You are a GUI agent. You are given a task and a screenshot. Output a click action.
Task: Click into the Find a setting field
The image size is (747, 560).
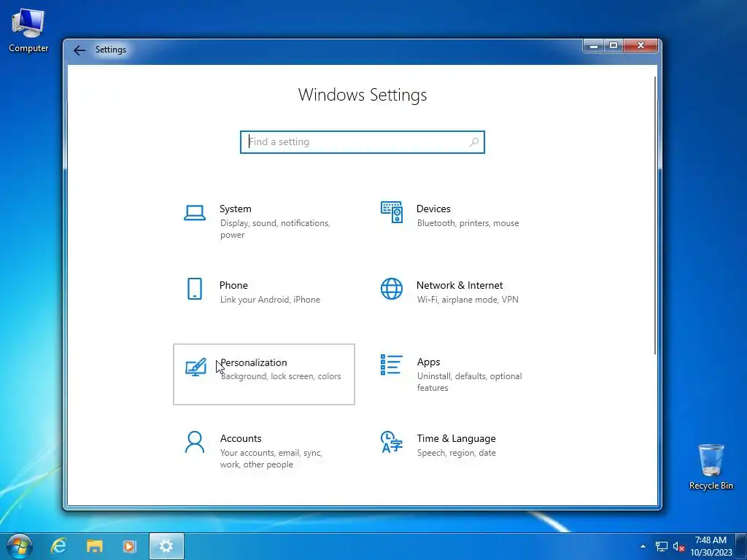click(363, 142)
